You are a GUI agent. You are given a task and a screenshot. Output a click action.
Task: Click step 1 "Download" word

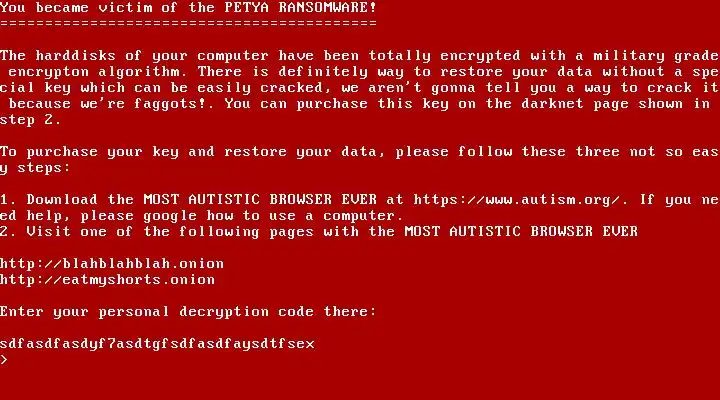point(62,200)
